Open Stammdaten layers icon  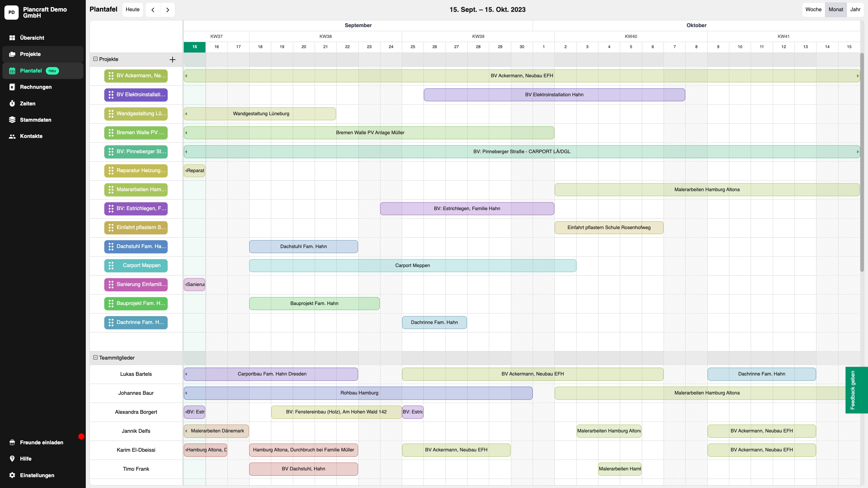[12, 120]
